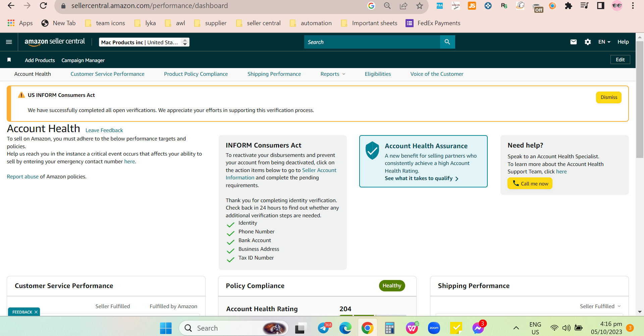Open Campaign Manager

[83, 60]
